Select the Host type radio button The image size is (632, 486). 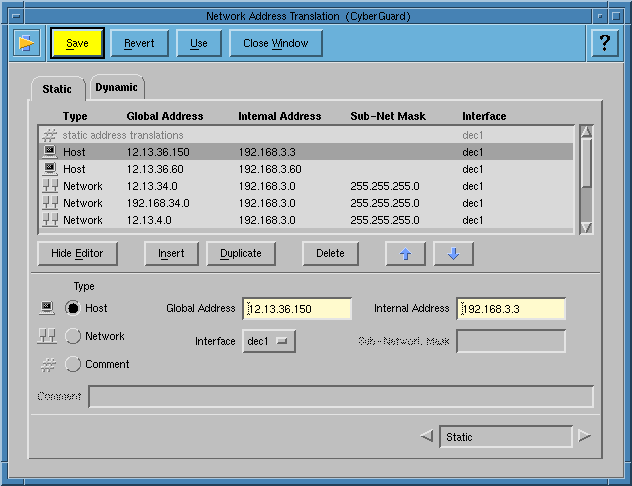click(x=73, y=308)
